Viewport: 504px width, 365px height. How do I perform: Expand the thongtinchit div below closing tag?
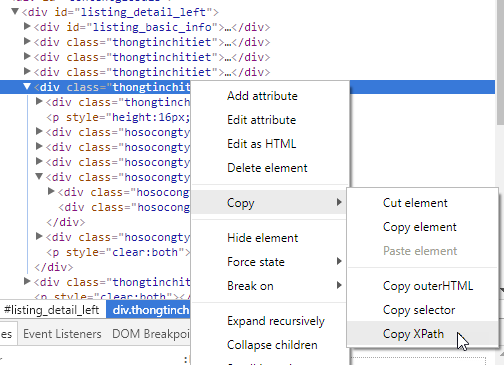[x=27, y=282]
